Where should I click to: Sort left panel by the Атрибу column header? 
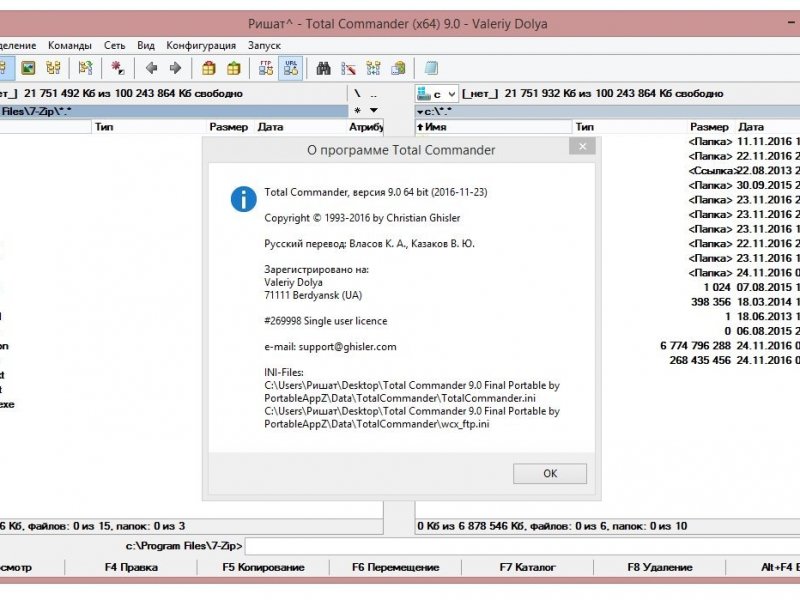click(365, 127)
